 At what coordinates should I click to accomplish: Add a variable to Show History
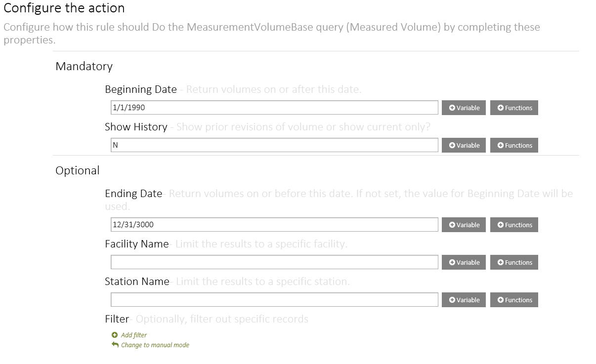pos(464,145)
